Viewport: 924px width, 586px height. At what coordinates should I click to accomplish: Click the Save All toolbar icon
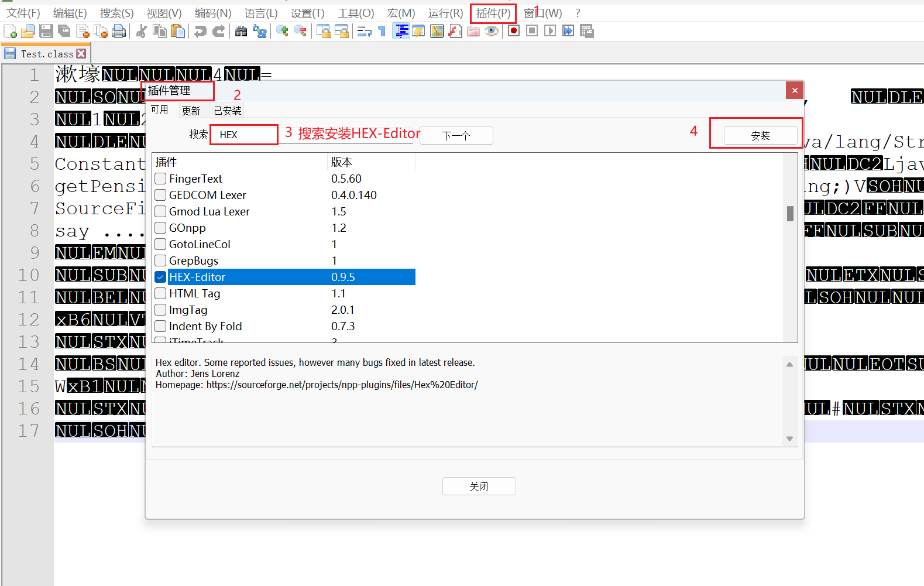click(64, 31)
